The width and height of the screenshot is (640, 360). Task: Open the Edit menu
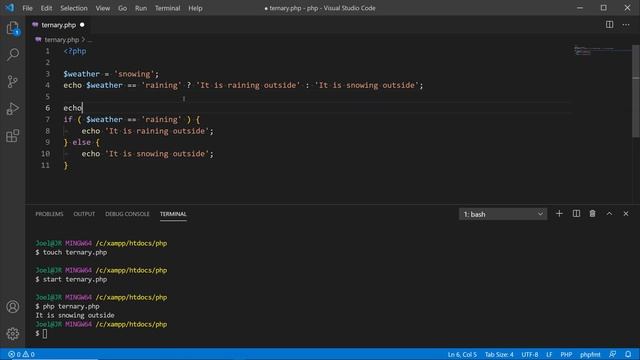pyautogui.click(x=46, y=8)
